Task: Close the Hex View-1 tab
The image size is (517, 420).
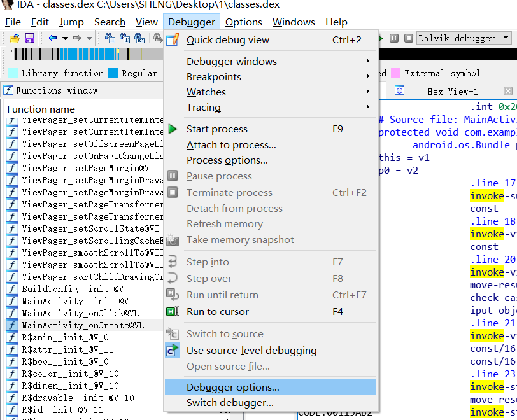Action: point(508,91)
